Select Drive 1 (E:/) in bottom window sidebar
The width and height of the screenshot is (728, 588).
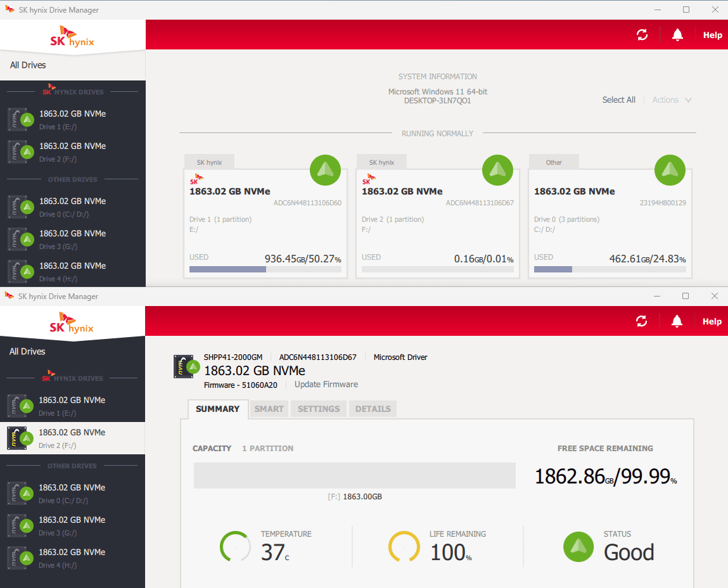coord(72,406)
